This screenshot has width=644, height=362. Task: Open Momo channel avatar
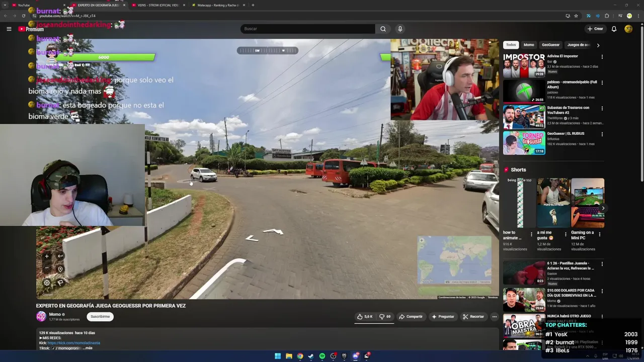(x=41, y=316)
